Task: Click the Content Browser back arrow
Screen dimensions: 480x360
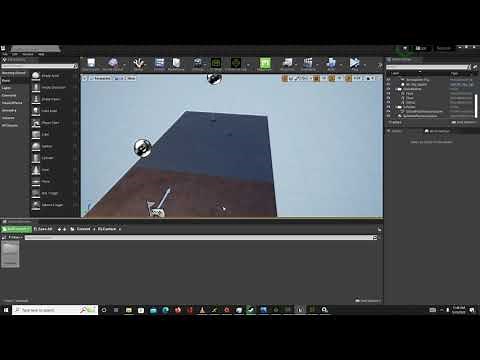Action: pyautogui.click(x=59, y=229)
